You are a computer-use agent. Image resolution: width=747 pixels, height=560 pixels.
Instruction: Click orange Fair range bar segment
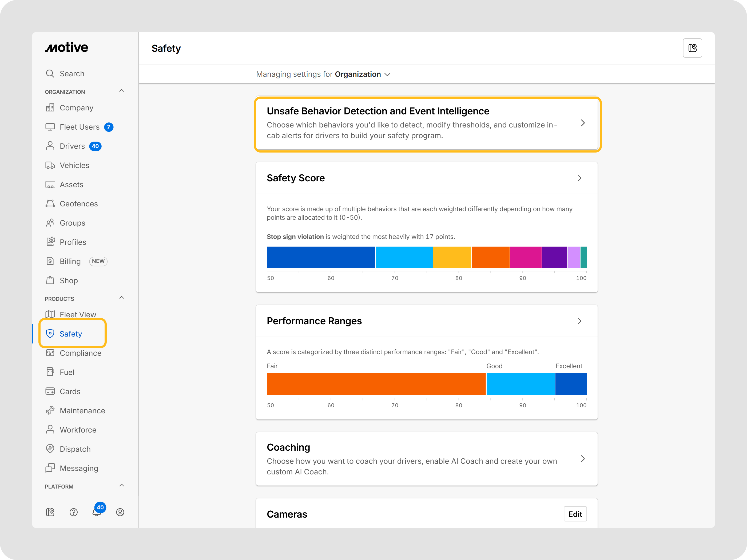click(x=376, y=384)
